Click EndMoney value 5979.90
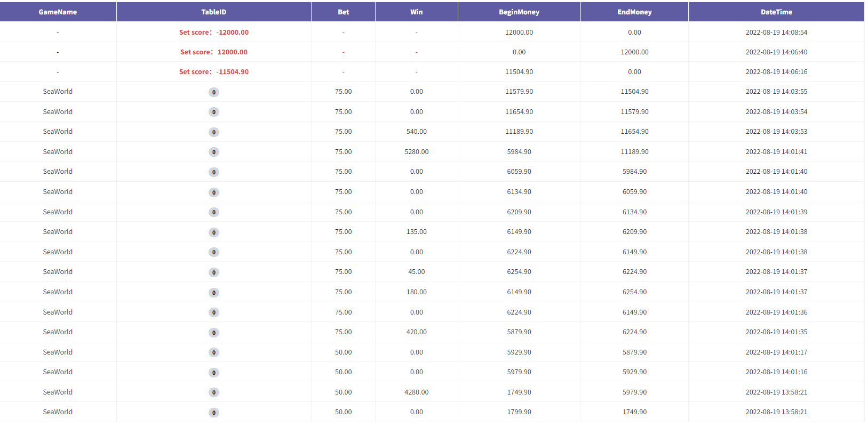The width and height of the screenshot is (868, 435). [634, 392]
